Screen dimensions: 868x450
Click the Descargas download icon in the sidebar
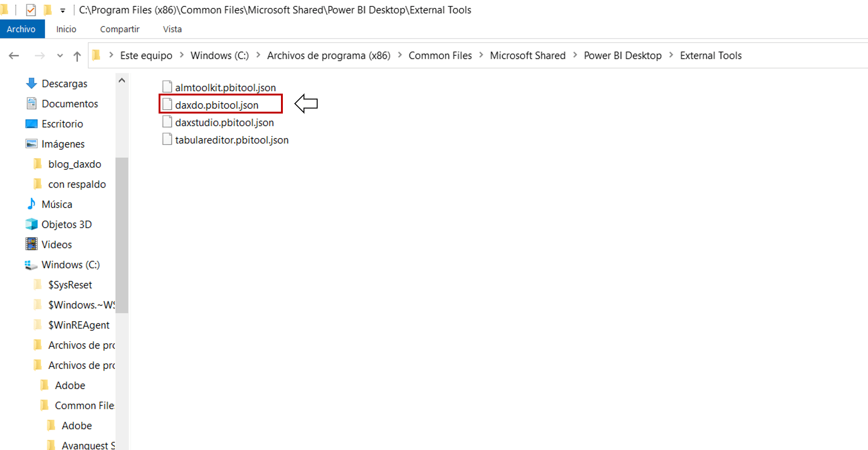pos(31,83)
